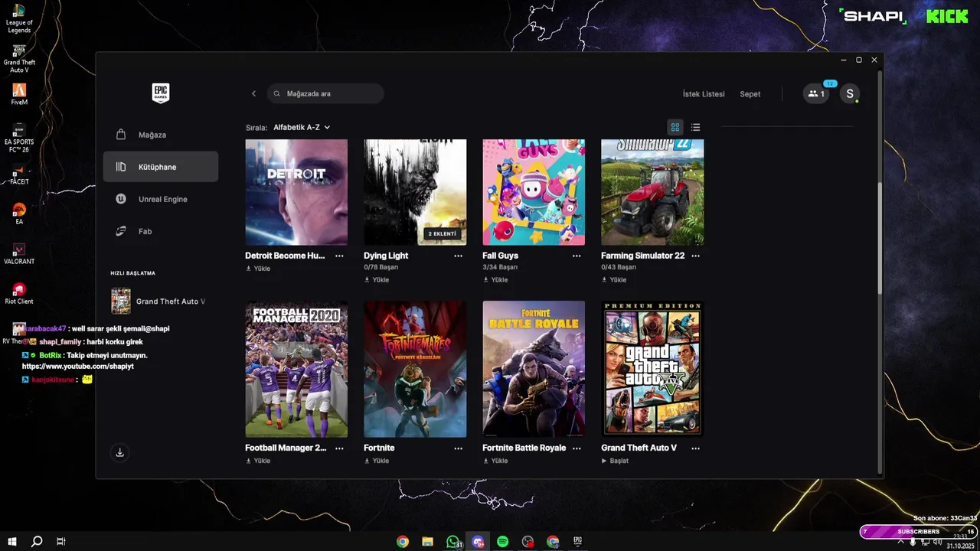Open EA app desktop icon
This screenshot has width=980, height=551.
19,214
